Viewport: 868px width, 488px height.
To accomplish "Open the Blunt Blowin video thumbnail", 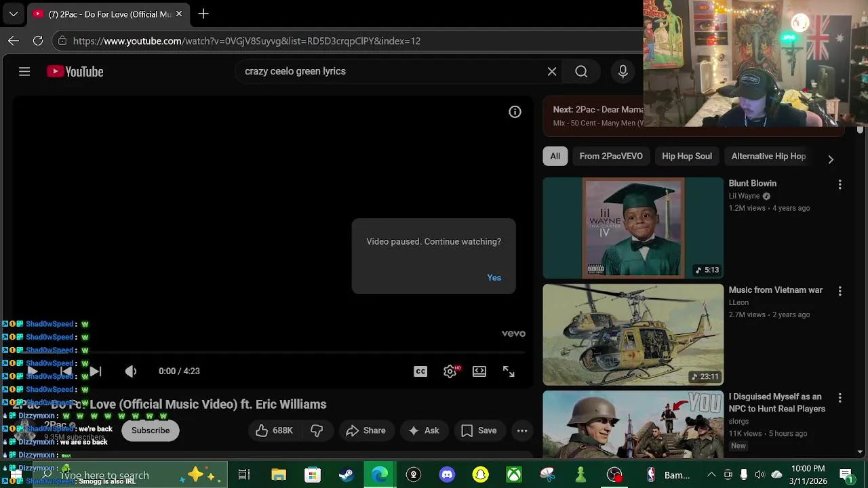I will point(633,228).
